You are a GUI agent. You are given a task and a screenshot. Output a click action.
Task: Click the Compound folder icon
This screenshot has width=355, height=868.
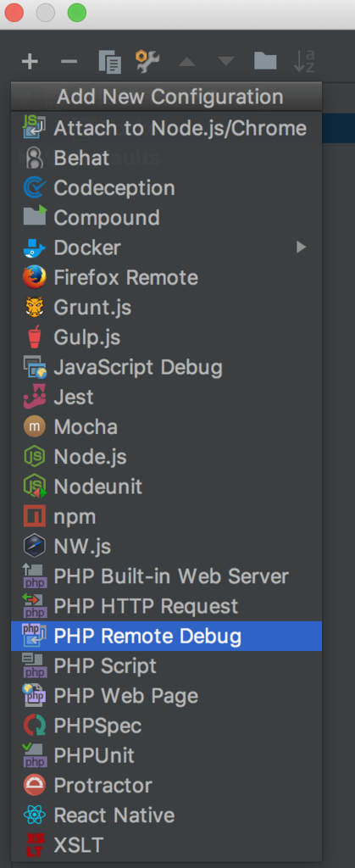pos(34,216)
